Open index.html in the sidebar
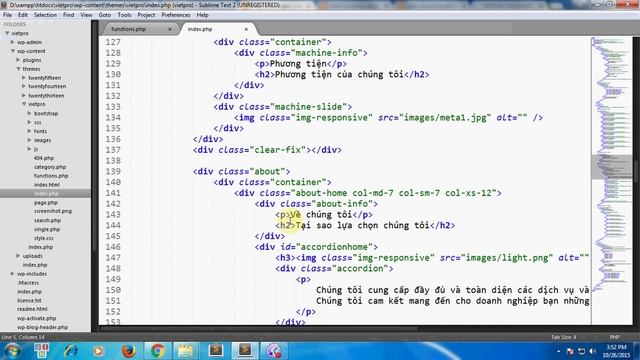 coord(47,185)
